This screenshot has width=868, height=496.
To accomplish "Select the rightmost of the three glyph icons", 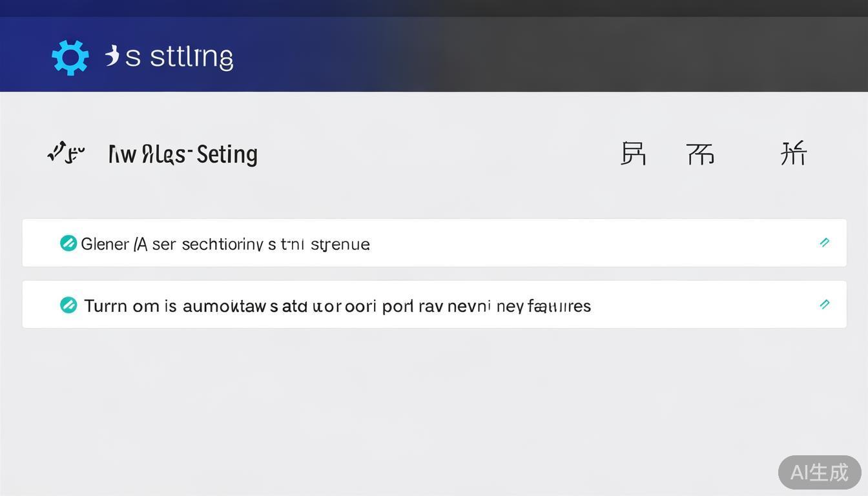I will pos(793,154).
